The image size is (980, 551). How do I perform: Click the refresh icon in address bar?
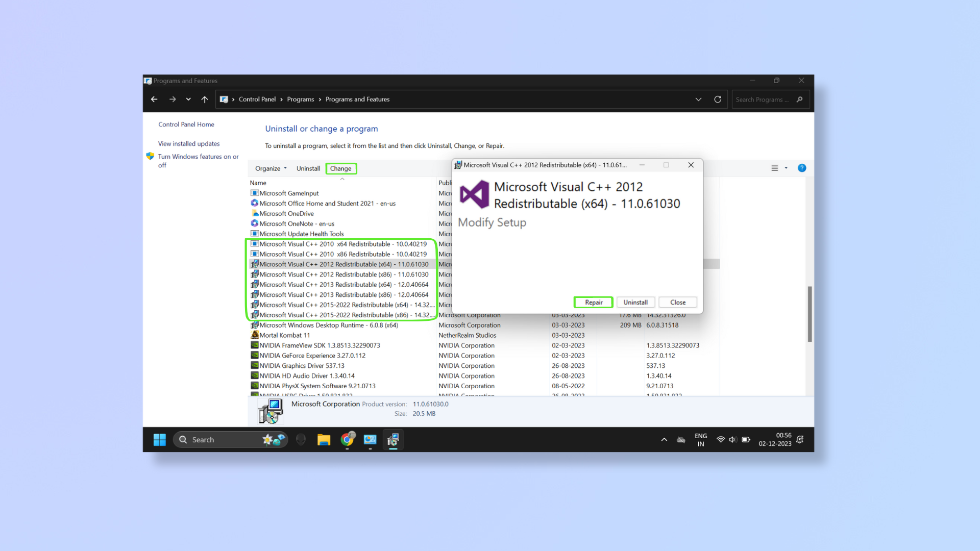pyautogui.click(x=718, y=99)
